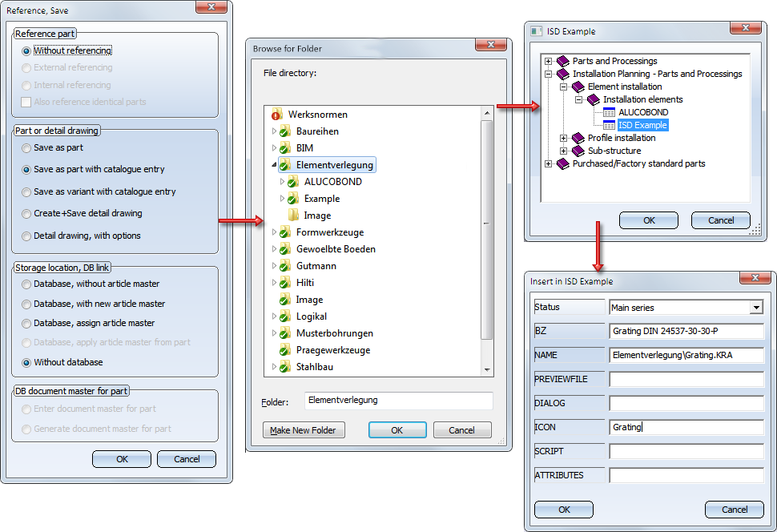Click the BZ input field
777x532 pixels.
[686, 331]
